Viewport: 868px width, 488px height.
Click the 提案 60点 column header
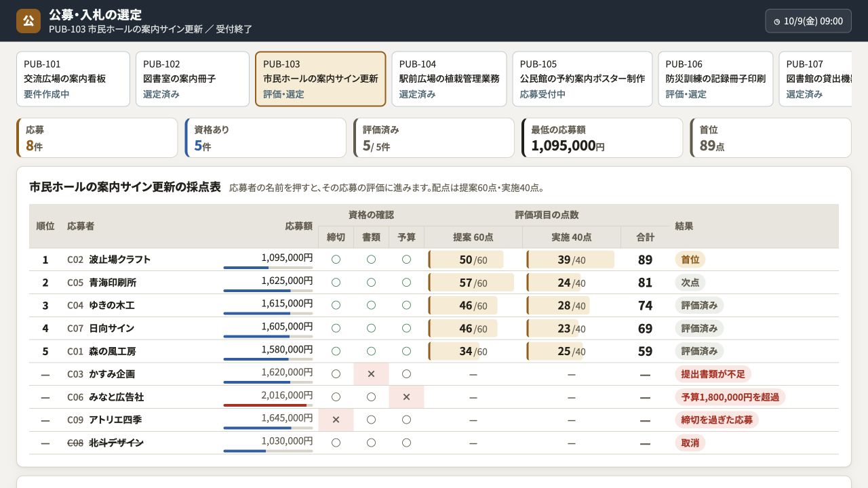(473, 237)
